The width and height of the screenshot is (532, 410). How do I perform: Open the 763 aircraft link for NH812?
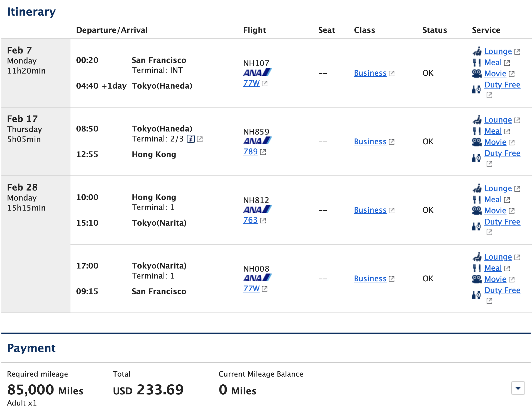(x=250, y=220)
